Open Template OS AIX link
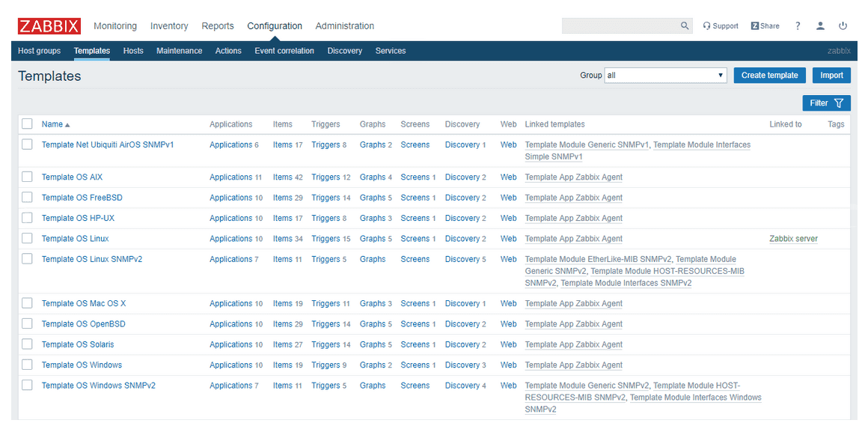Screen dimensions: 868x429 pos(72,177)
